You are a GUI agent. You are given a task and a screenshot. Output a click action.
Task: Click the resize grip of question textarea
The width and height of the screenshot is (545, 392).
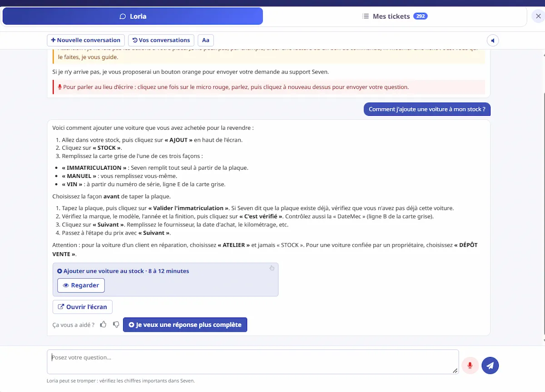(x=455, y=371)
